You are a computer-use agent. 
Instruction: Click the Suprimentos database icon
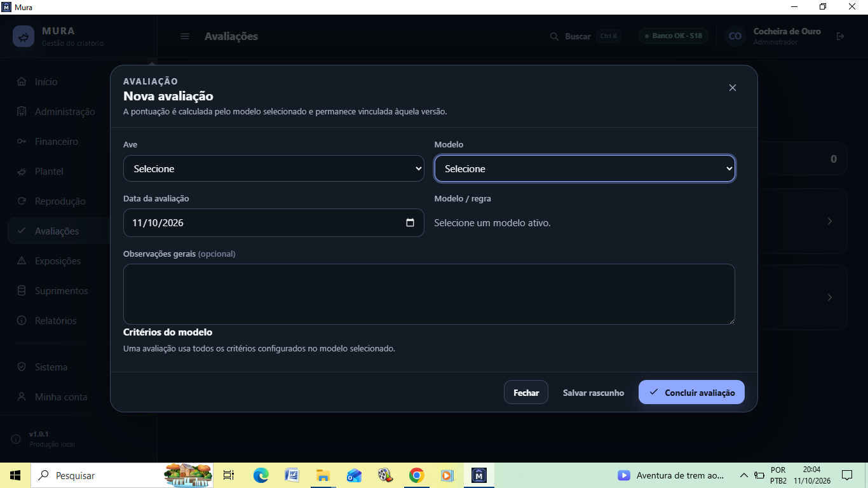22,291
